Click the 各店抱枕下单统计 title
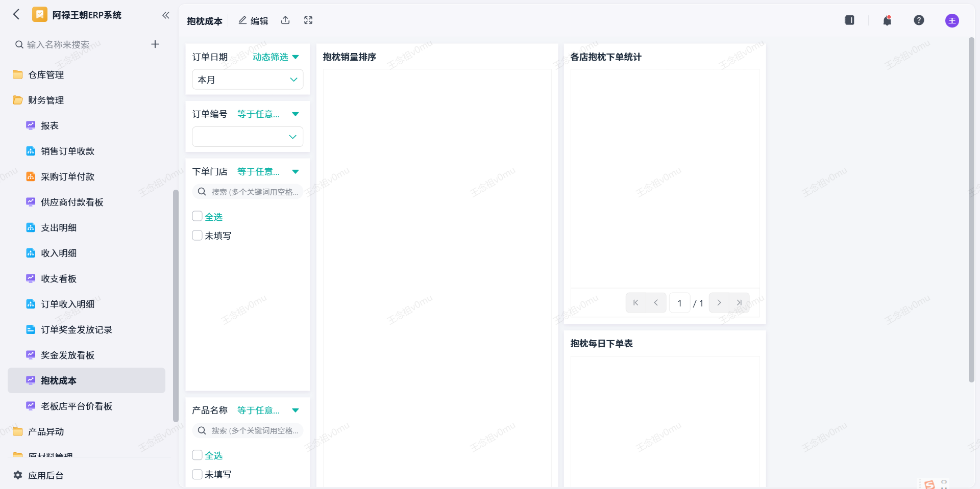980x489 pixels. 606,57
